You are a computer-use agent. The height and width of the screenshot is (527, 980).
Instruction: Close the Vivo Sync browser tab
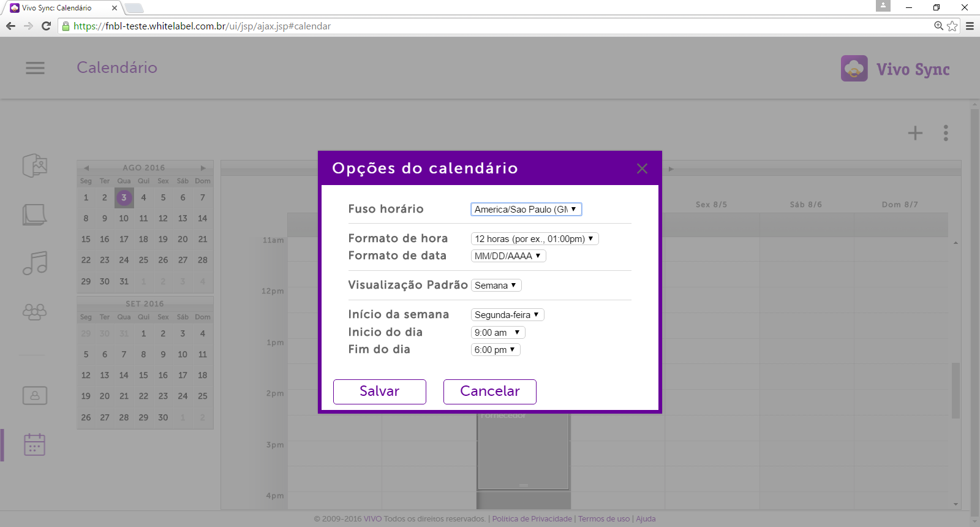click(x=114, y=8)
